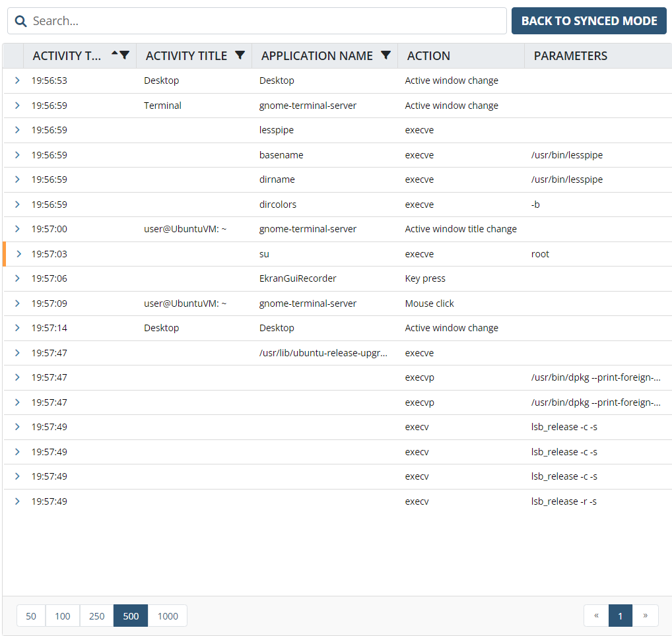Expand the su execve root row
The height and width of the screenshot is (636, 672).
tap(18, 254)
